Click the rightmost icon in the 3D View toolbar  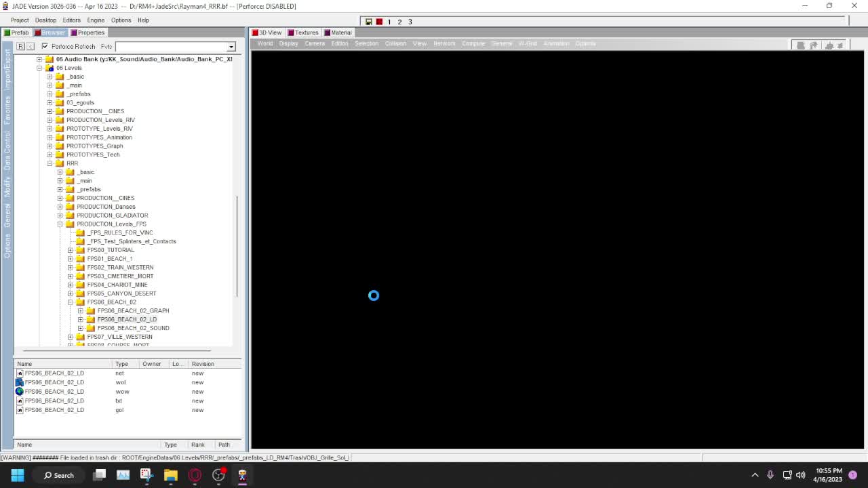(840, 45)
